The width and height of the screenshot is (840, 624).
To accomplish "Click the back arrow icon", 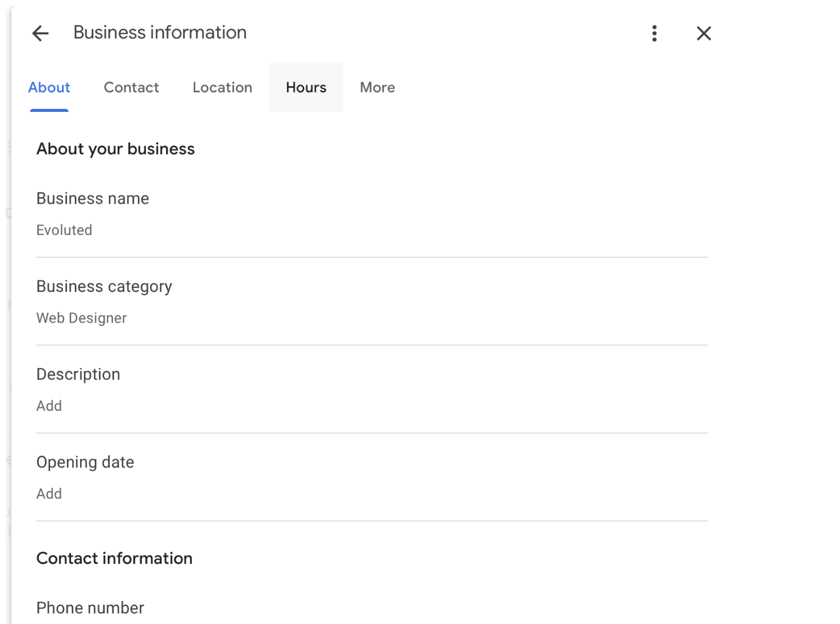I will (x=39, y=34).
